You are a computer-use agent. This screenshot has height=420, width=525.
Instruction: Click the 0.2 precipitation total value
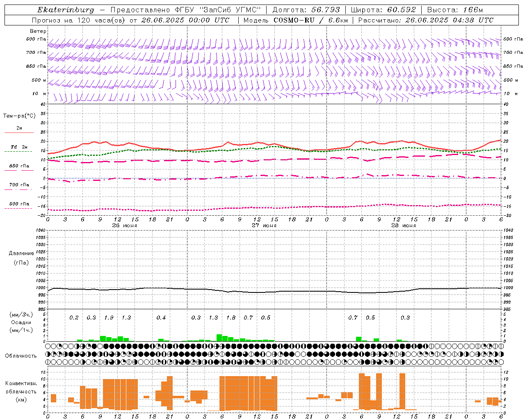click(x=74, y=317)
